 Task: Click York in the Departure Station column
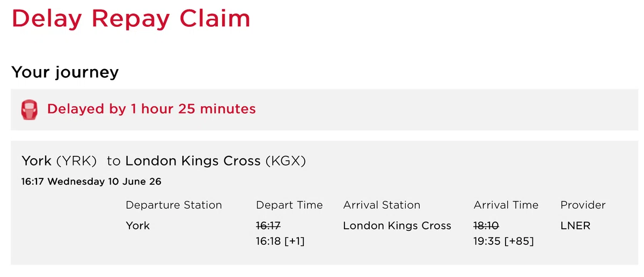138,226
